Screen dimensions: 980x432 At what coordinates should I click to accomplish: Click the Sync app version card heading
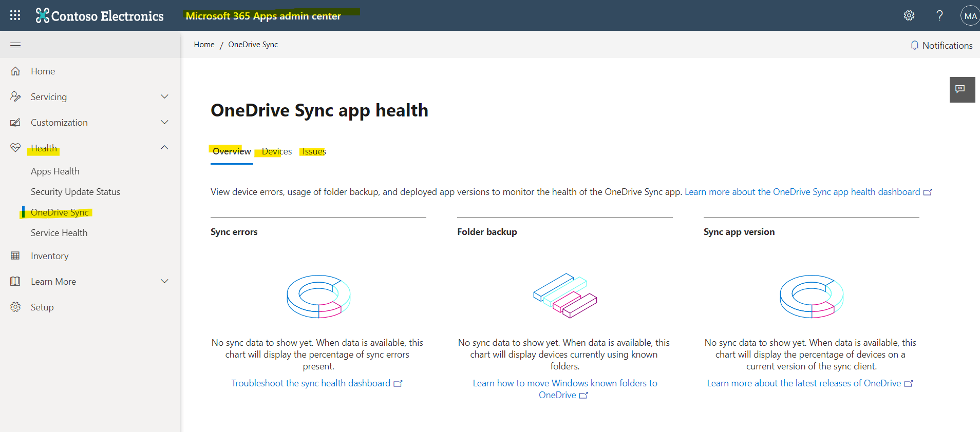(x=739, y=232)
